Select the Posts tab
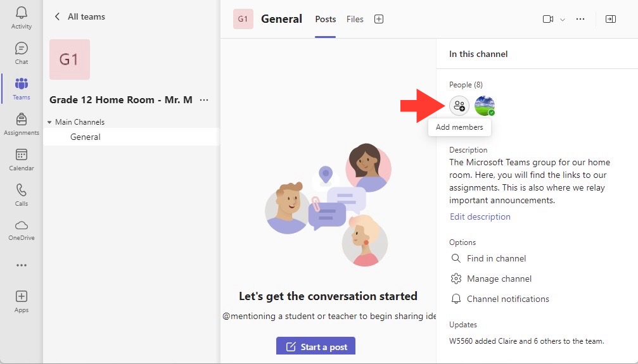This screenshot has height=364, width=638. pyautogui.click(x=326, y=19)
